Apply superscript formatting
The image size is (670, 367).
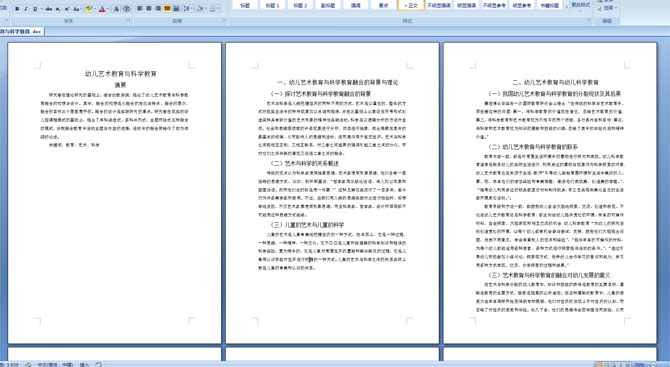point(67,9)
